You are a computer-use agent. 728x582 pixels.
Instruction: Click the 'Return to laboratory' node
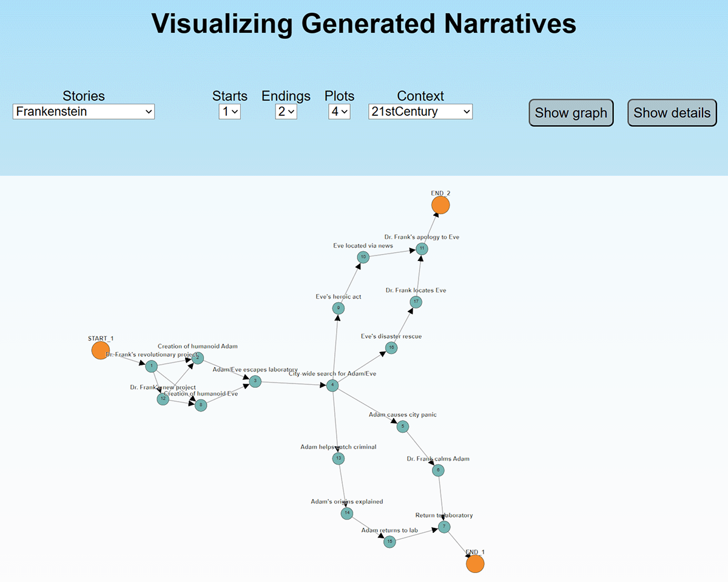[443, 526]
